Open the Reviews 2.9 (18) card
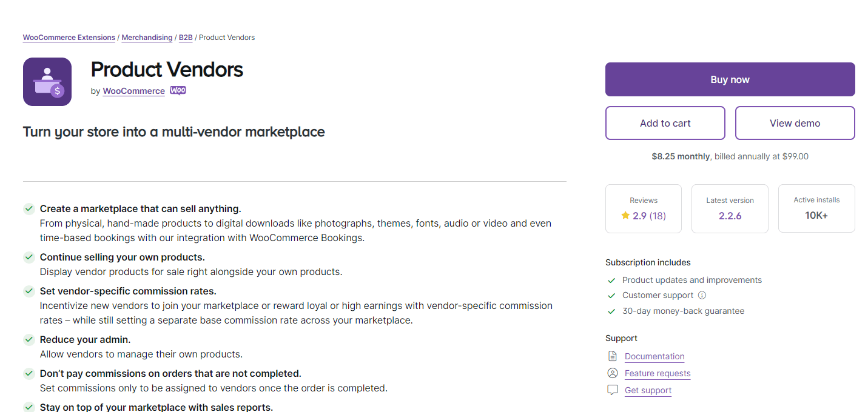 coord(644,208)
